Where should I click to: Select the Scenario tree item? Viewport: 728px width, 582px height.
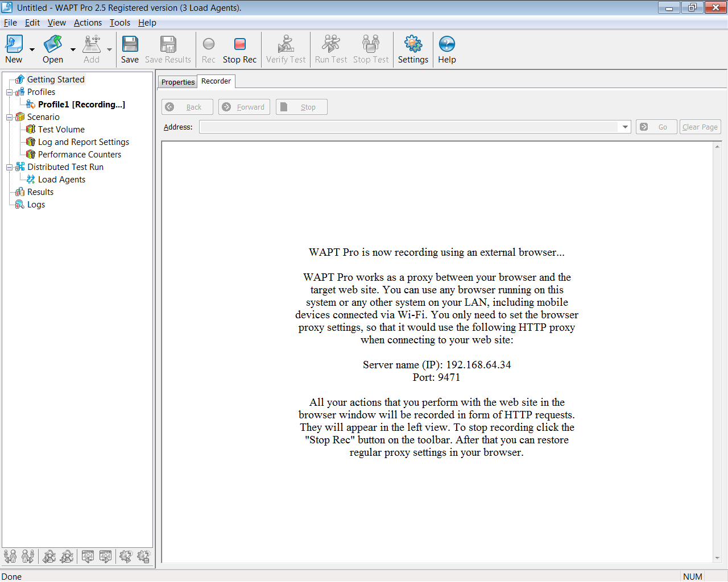(43, 117)
